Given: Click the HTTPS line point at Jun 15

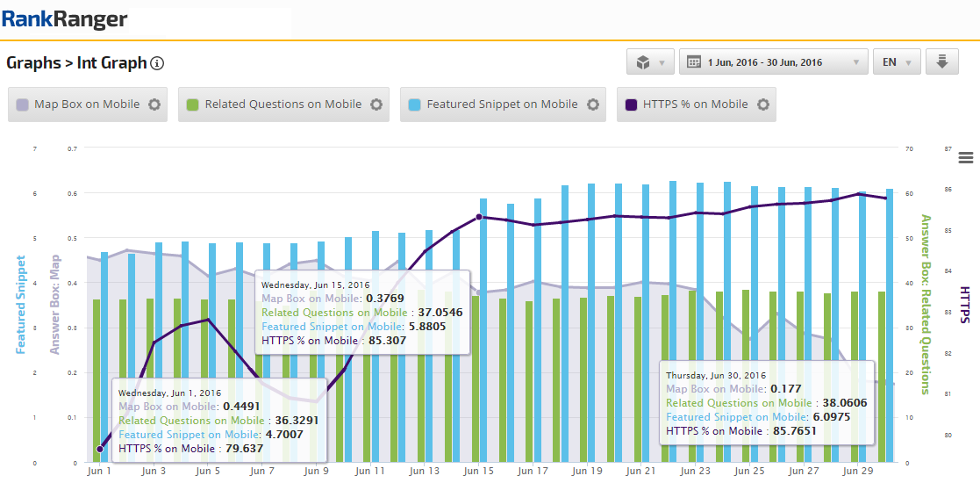Looking at the screenshot, I should [479, 217].
